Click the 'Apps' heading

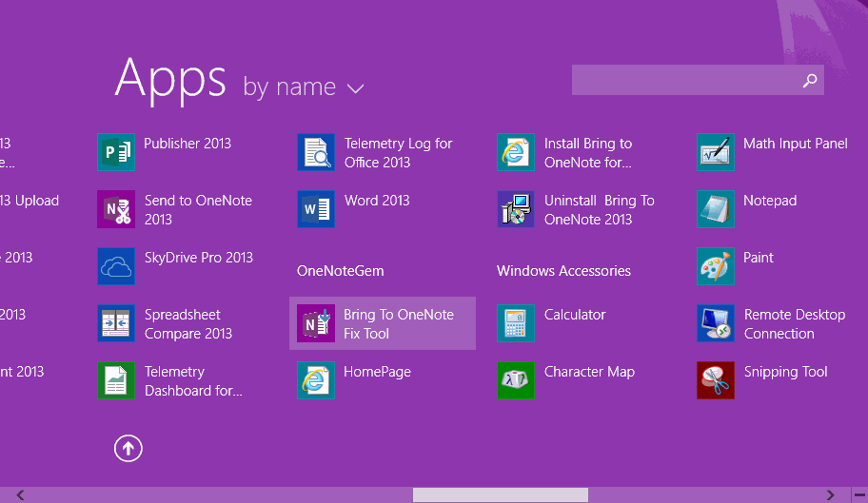pyautogui.click(x=170, y=80)
